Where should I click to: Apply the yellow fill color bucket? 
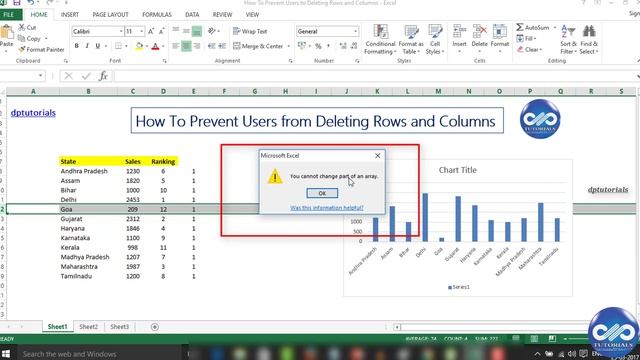tap(139, 46)
